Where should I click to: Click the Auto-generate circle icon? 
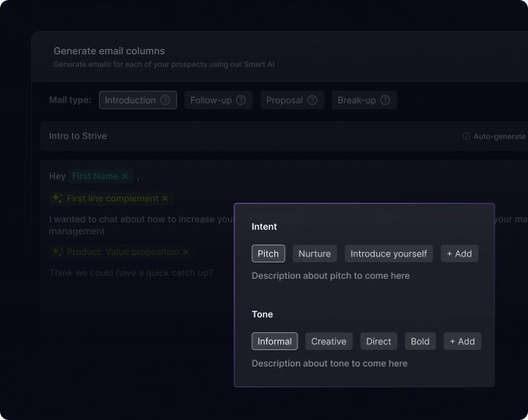click(466, 136)
